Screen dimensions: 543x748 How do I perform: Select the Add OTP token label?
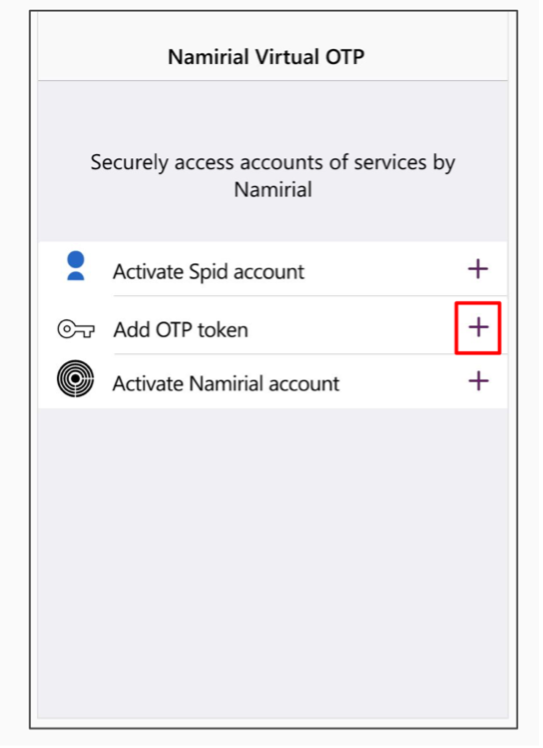coord(181,330)
